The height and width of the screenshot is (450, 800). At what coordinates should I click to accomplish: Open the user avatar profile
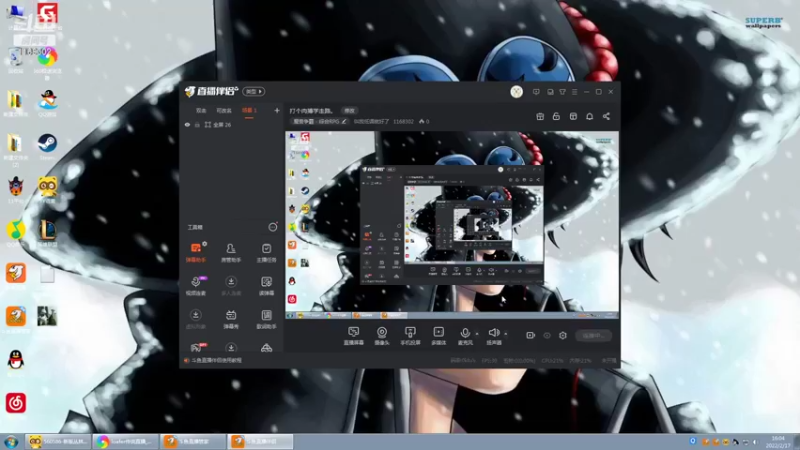pyautogui.click(x=516, y=92)
